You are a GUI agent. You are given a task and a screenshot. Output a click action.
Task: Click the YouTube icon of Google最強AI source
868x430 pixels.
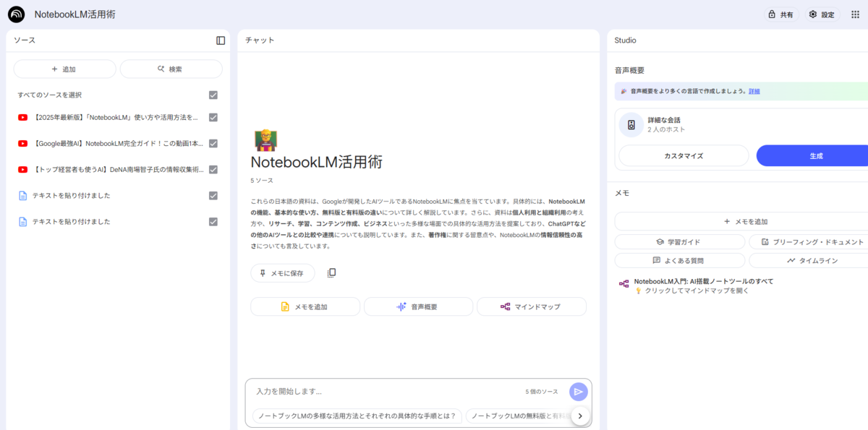[x=23, y=143]
